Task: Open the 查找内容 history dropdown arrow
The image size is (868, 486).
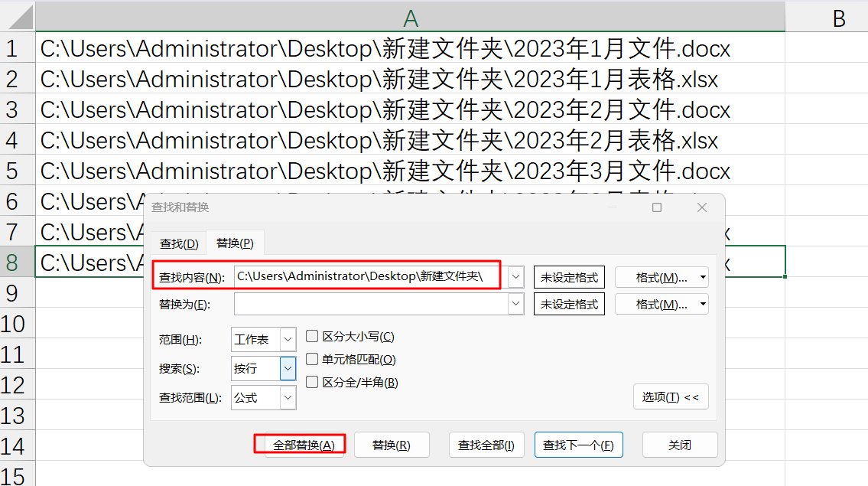Action: point(516,276)
